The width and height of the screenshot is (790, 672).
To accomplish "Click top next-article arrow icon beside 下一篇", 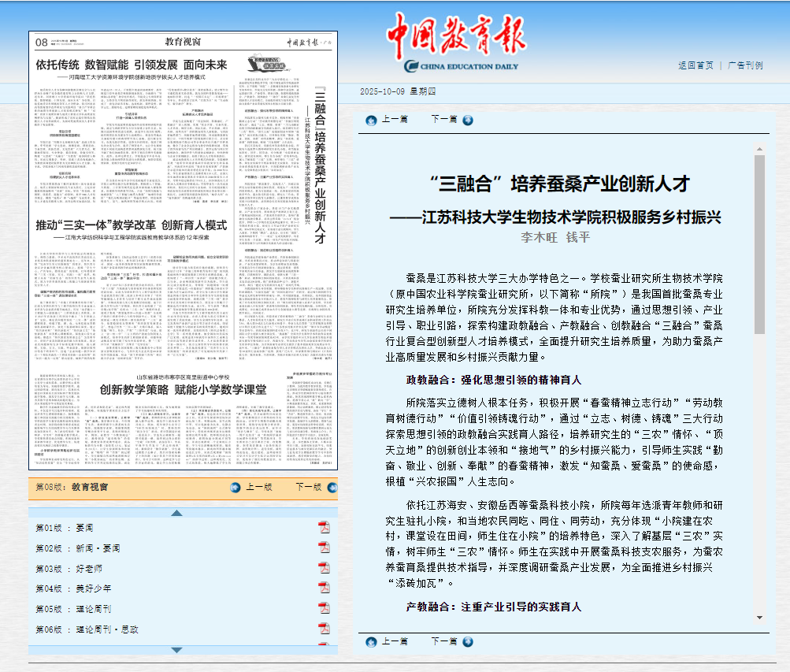I will coord(468,120).
